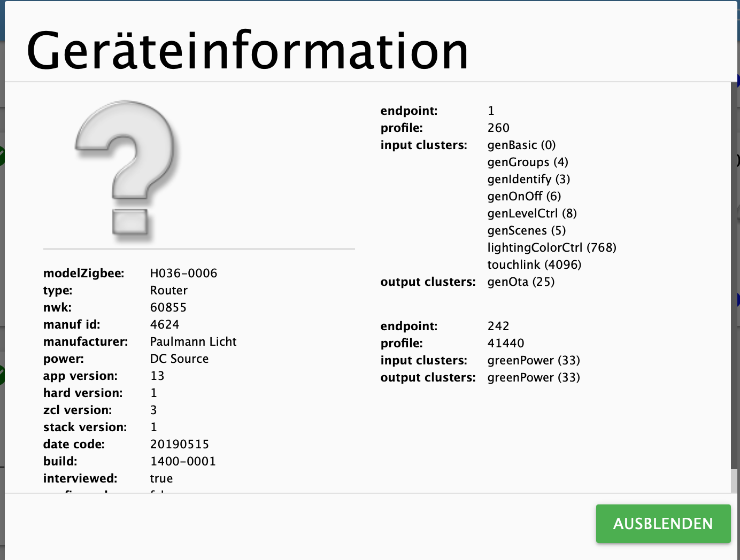This screenshot has width=740, height=560.
Task: Click the modelZigbee label
Action: tap(83, 273)
